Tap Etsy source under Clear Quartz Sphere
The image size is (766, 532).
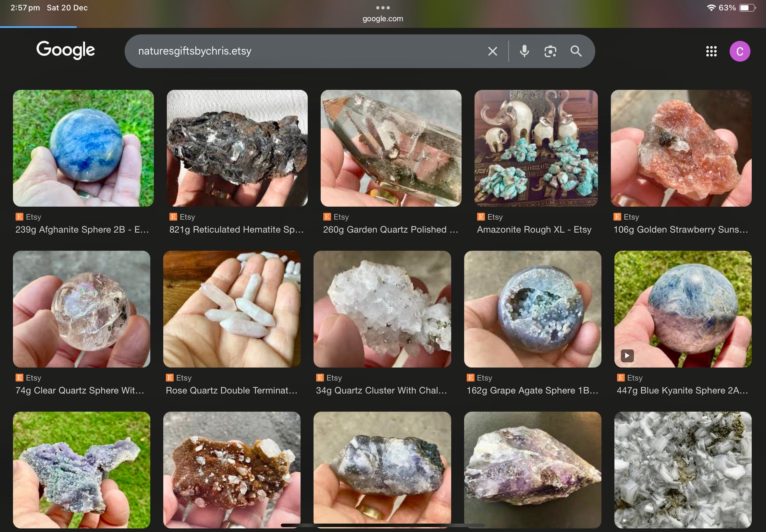pyautogui.click(x=33, y=378)
